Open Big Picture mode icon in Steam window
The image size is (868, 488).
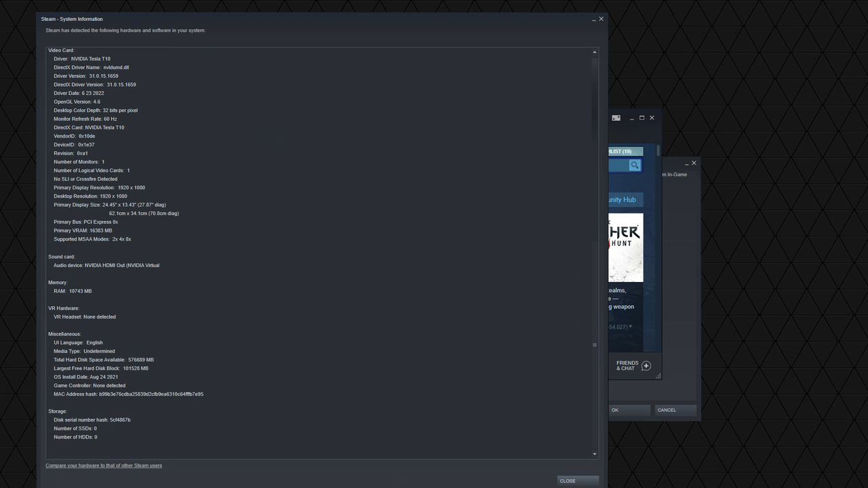coord(616,118)
